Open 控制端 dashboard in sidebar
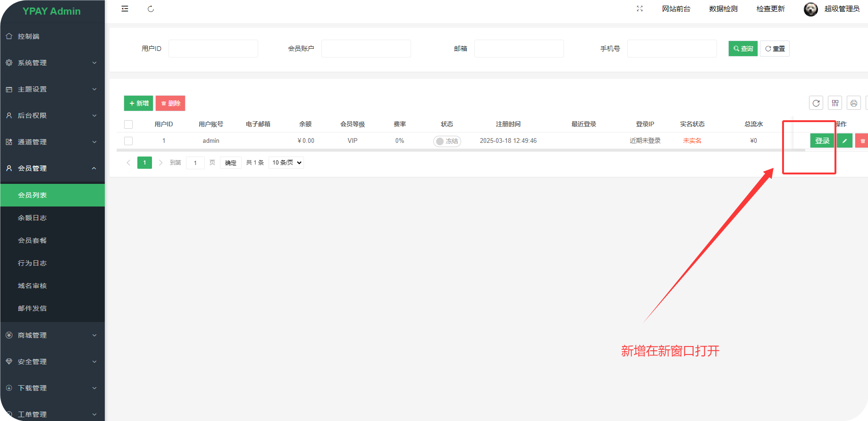 [x=52, y=36]
